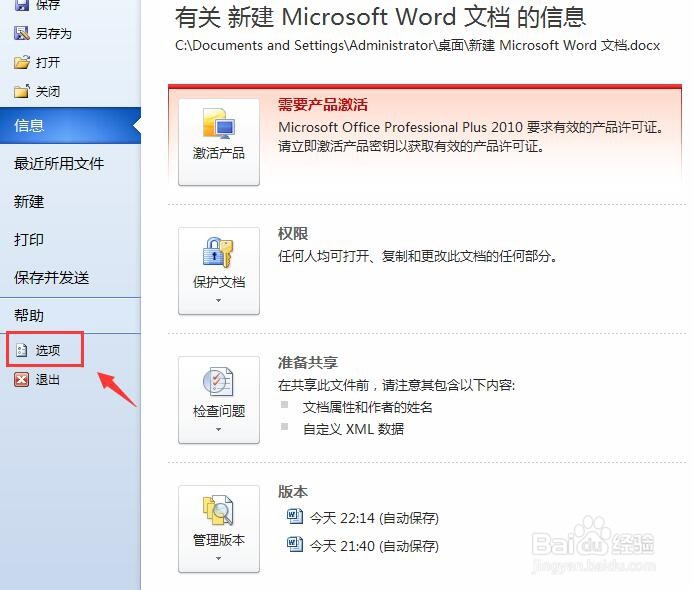The height and width of the screenshot is (590, 693).
Task: Click the Manage Versions (管理版本) magnifier icon
Action: (218, 510)
